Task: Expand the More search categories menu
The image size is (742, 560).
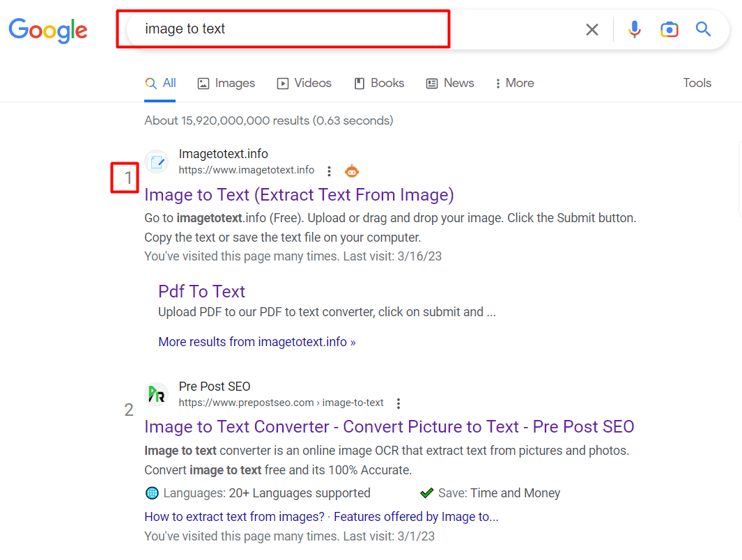Action: pos(514,84)
